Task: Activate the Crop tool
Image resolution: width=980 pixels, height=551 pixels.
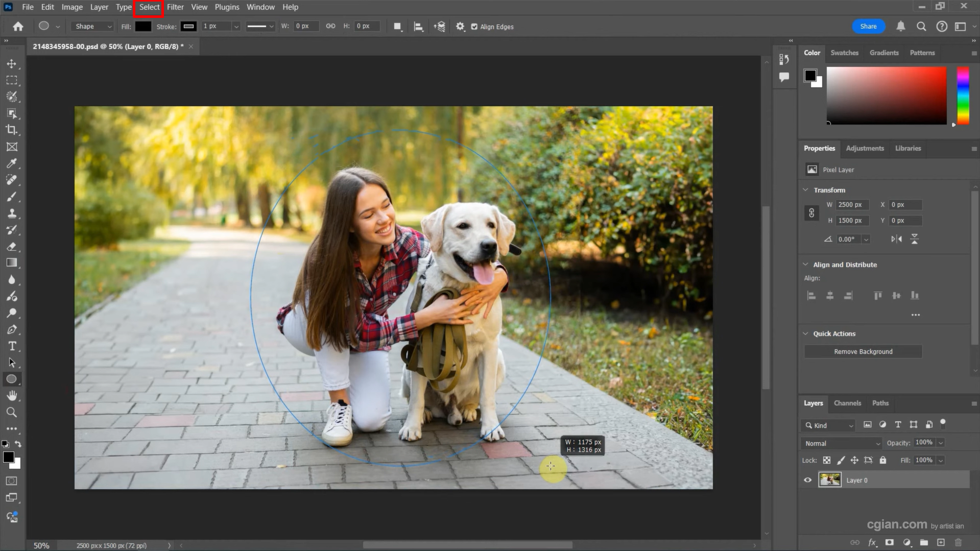Action: (12, 130)
